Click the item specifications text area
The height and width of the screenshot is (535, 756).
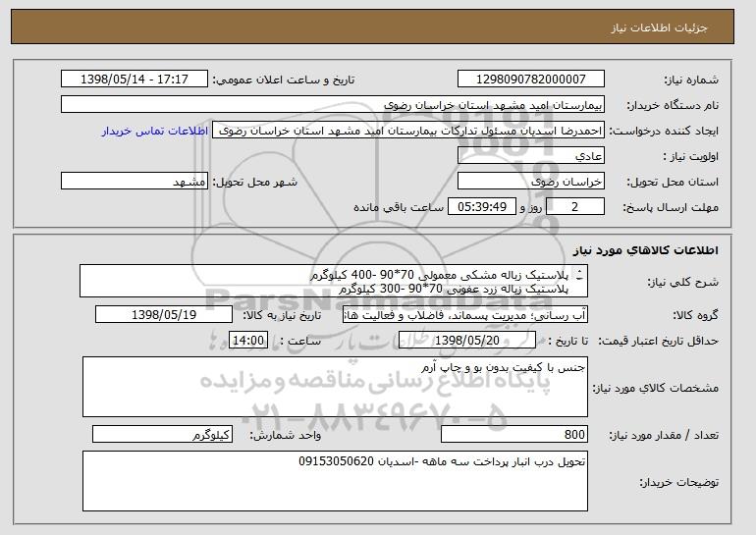pyautogui.click(x=335, y=387)
